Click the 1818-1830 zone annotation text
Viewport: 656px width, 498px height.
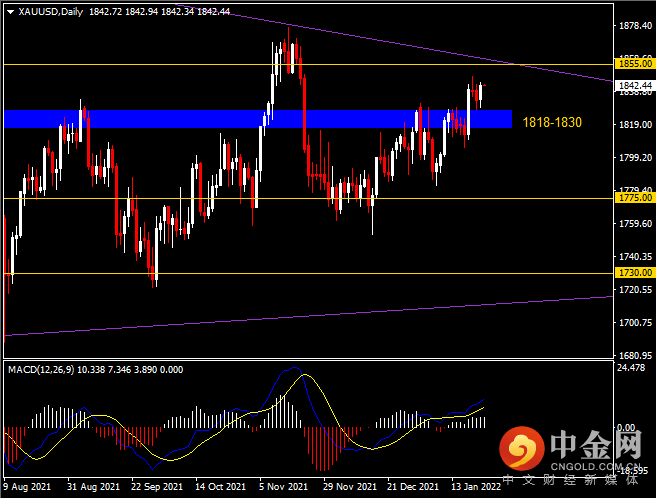pos(552,122)
